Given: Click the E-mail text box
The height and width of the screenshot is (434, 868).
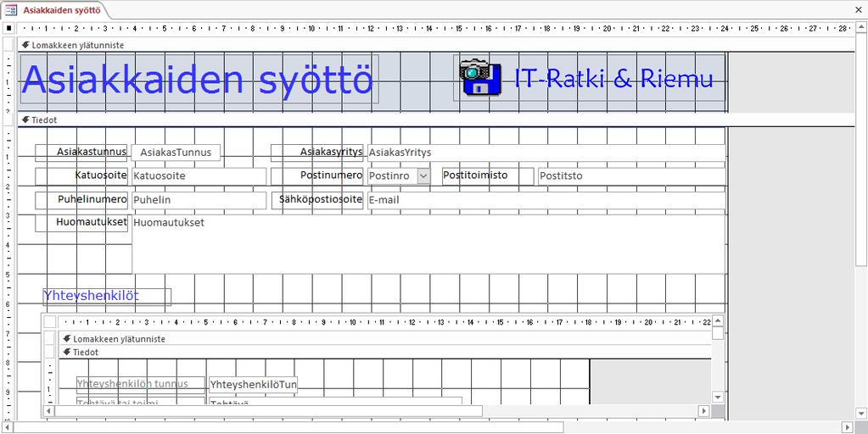Looking at the screenshot, I should click(x=546, y=200).
